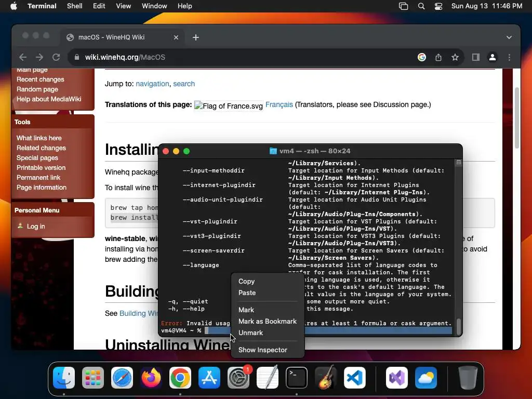This screenshot has height=399, width=532.
Task: Open Special pages link
Action: point(37,158)
